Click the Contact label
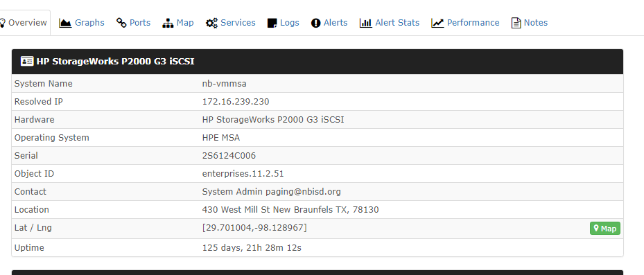 tap(31, 192)
